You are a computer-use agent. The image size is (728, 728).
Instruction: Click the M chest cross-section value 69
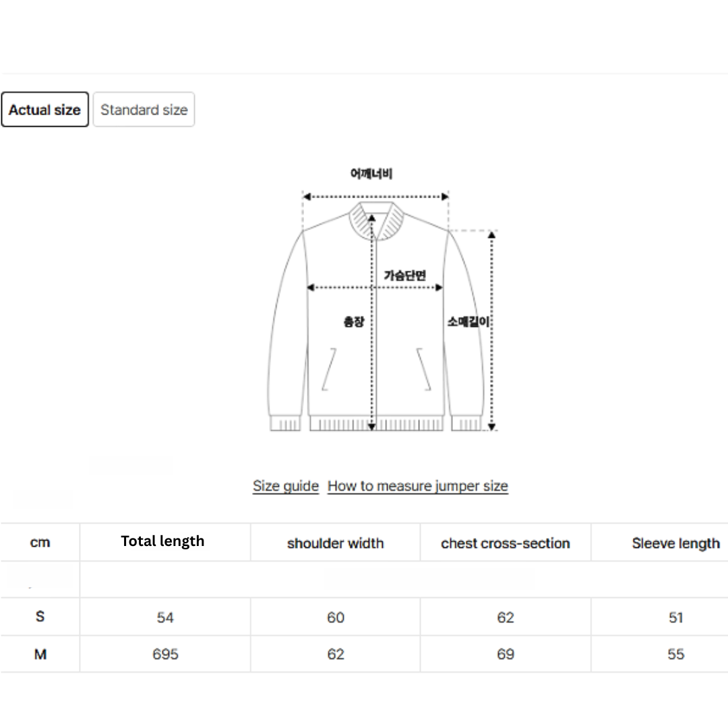[505, 654]
